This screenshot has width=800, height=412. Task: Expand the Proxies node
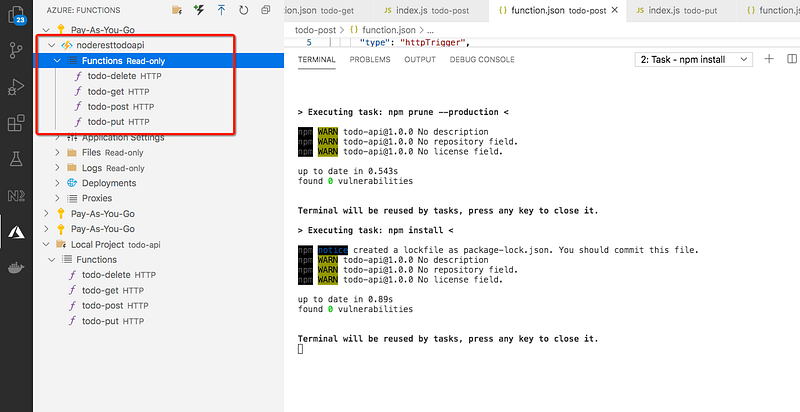58,198
